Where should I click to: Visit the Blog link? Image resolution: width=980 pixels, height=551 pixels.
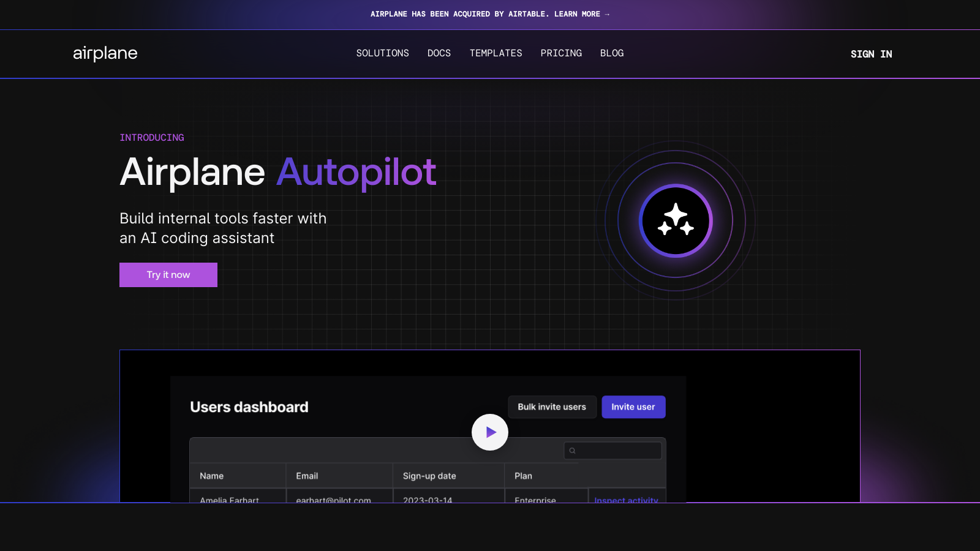[x=612, y=53]
